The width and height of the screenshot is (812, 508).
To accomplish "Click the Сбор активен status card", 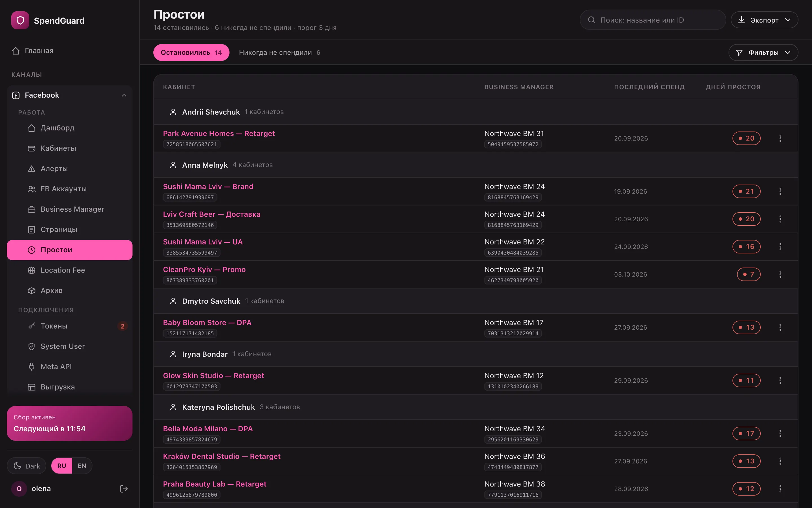I will pos(69,423).
